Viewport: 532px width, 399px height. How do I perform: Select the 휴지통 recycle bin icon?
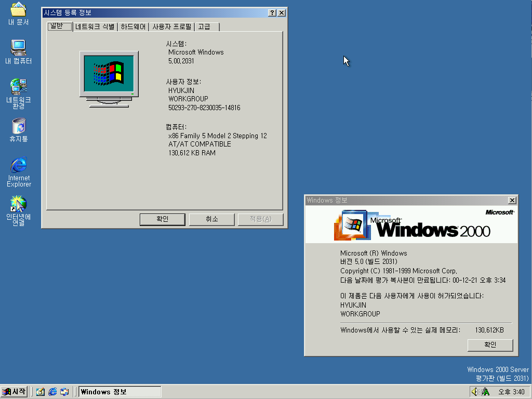[x=19, y=130]
